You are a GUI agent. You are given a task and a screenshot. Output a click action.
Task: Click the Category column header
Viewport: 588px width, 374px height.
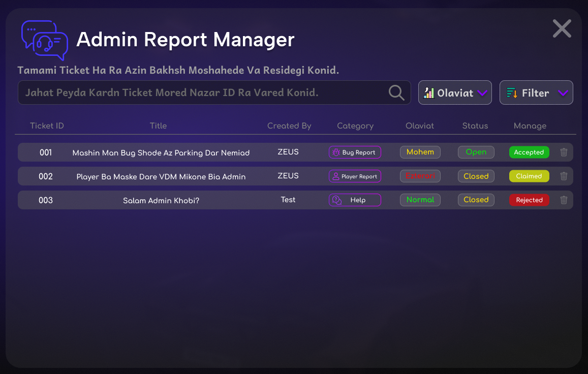[355, 126]
